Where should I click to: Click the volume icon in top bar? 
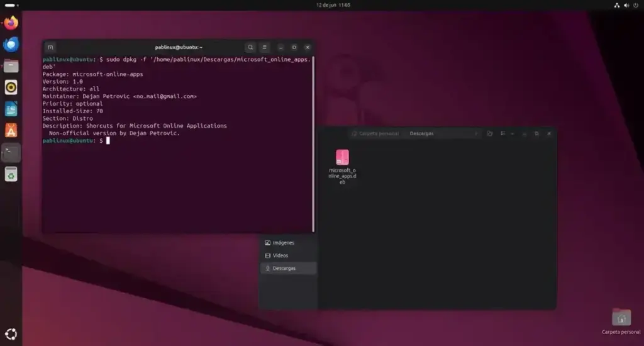point(626,5)
